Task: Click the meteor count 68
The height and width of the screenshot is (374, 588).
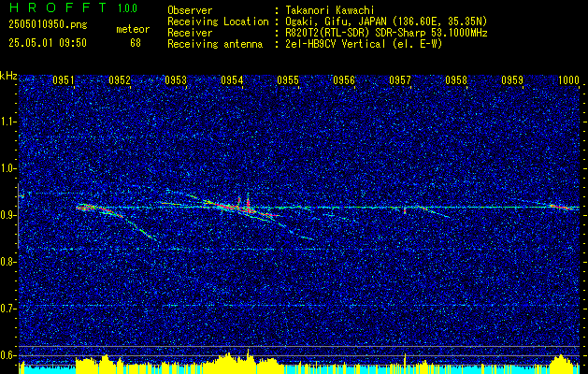Action: (136, 43)
